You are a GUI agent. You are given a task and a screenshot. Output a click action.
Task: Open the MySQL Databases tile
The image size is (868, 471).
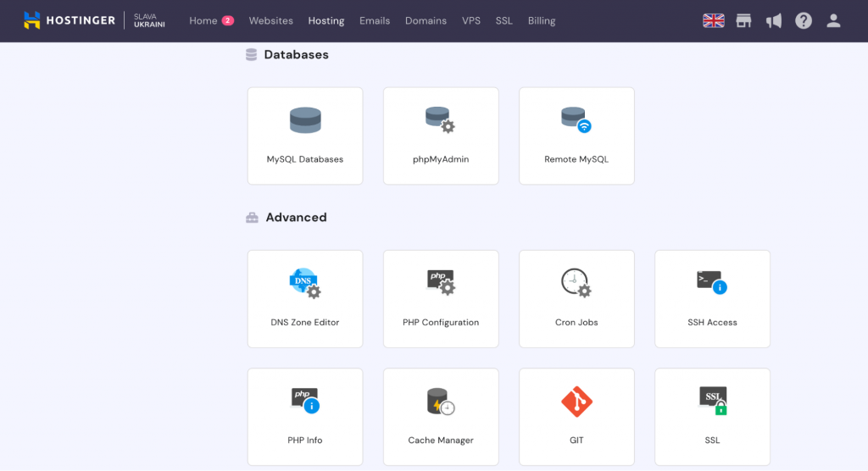click(x=305, y=136)
